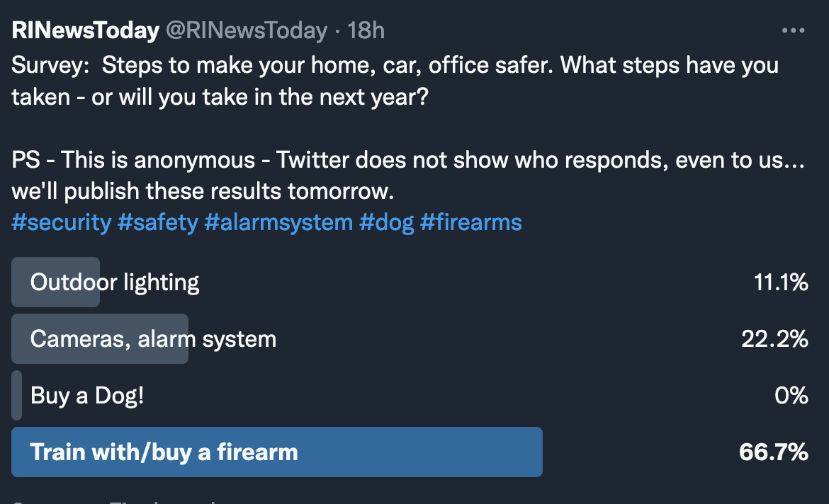Image resolution: width=829 pixels, height=504 pixels.
Task: Open the tweet's three-dot more menu
Action: (794, 30)
